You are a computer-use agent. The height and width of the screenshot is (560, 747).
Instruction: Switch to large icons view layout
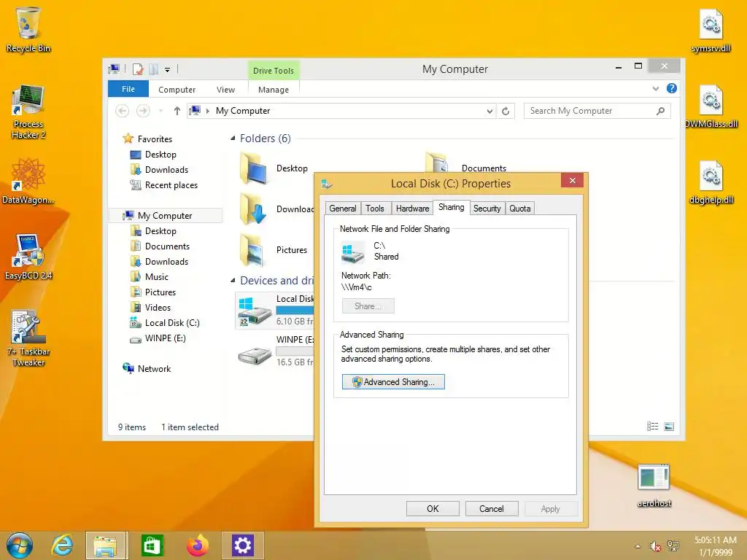[669, 427]
